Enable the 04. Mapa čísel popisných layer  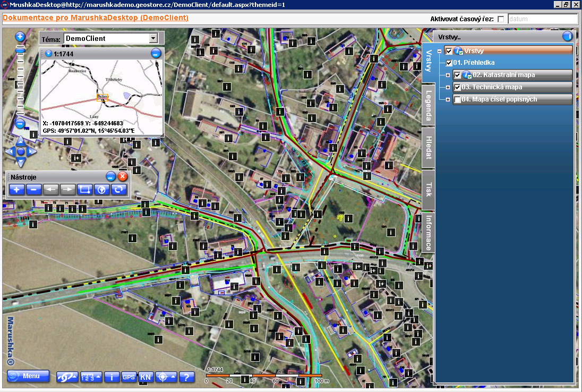click(457, 100)
